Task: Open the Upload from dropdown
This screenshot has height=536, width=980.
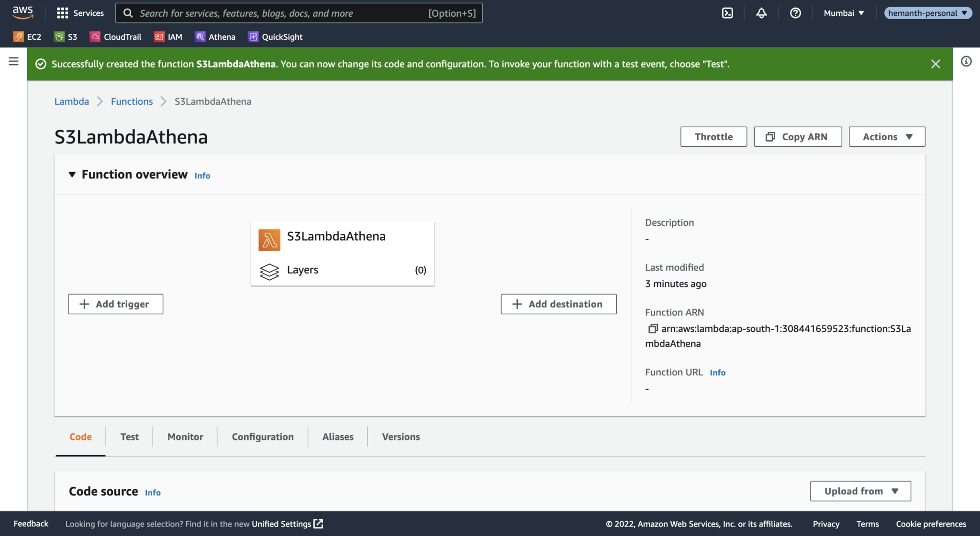Action: click(860, 491)
